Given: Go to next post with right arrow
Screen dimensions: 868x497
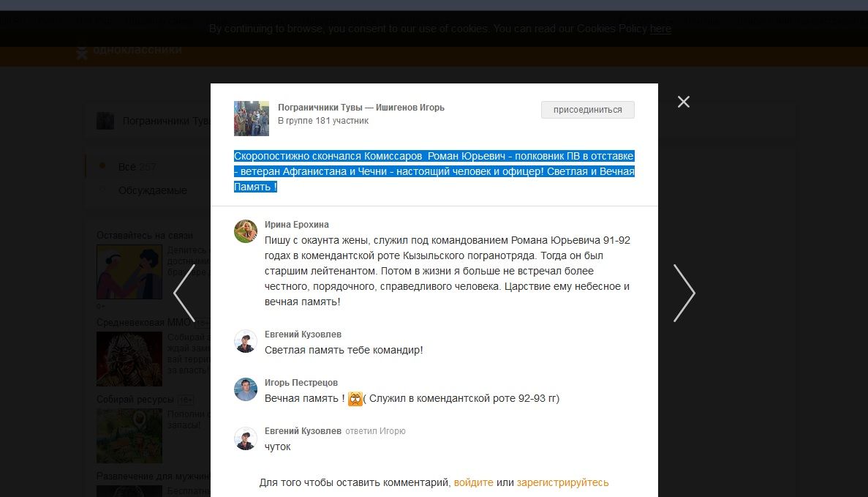Looking at the screenshot, I should tap(684, 293).
